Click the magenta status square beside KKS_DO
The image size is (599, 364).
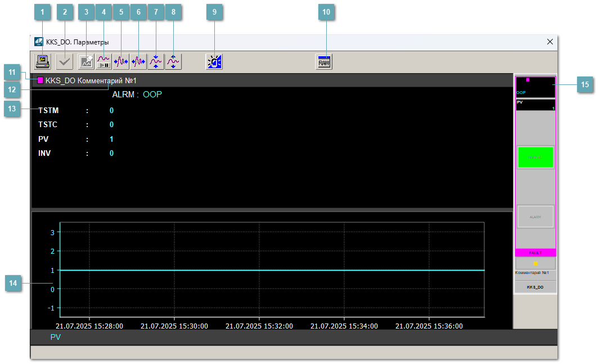[x=40, y=80]
